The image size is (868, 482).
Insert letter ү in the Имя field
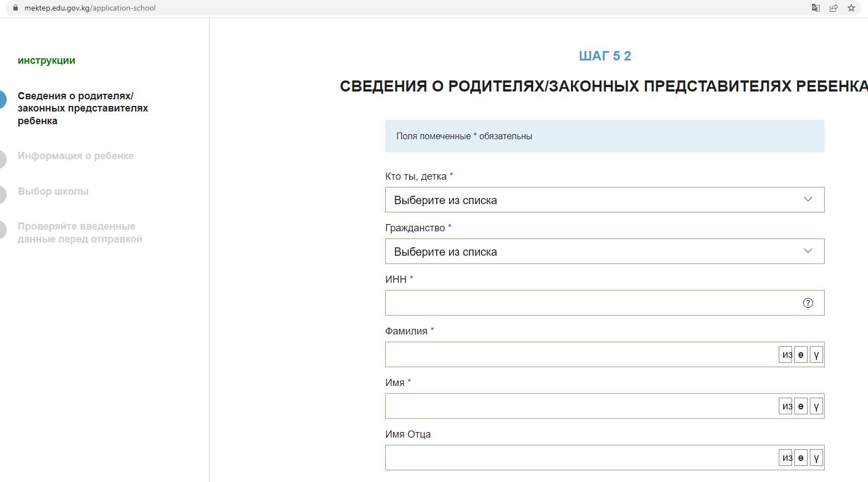tap(816, 406)
